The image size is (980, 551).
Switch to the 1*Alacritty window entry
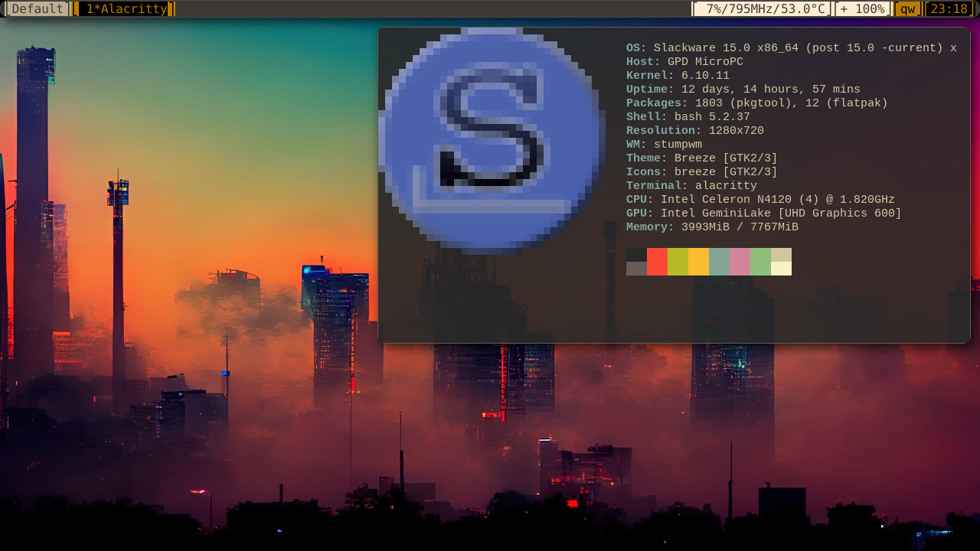[124, 9]
